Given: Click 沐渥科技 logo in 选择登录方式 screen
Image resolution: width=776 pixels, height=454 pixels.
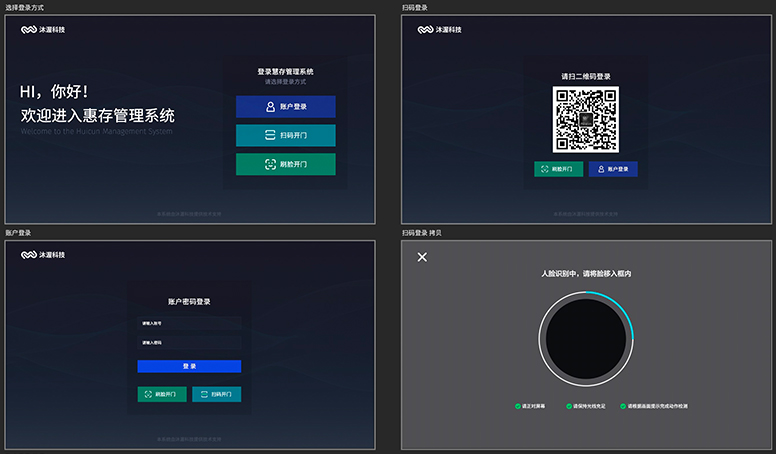Looking at the screenshot, I should click(x=43, y=30).
